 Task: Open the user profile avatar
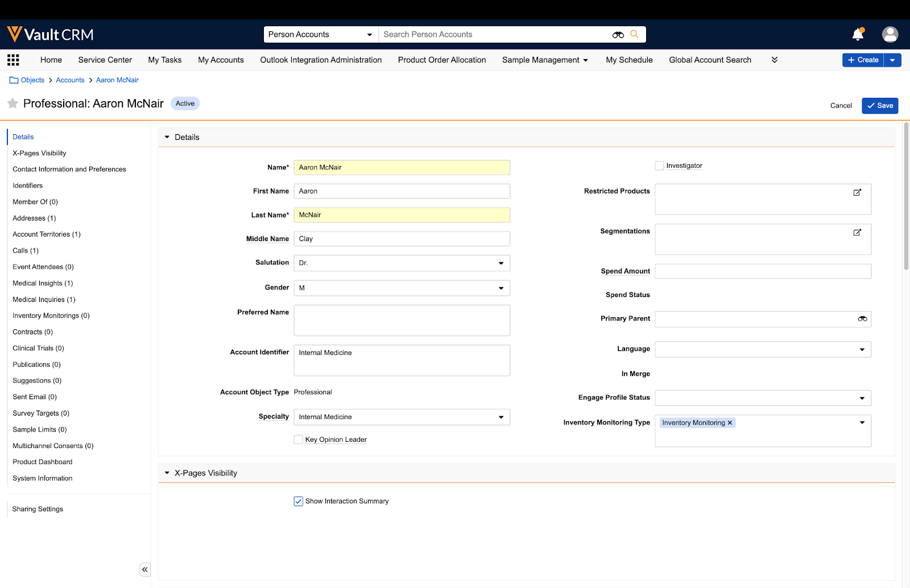890,35
